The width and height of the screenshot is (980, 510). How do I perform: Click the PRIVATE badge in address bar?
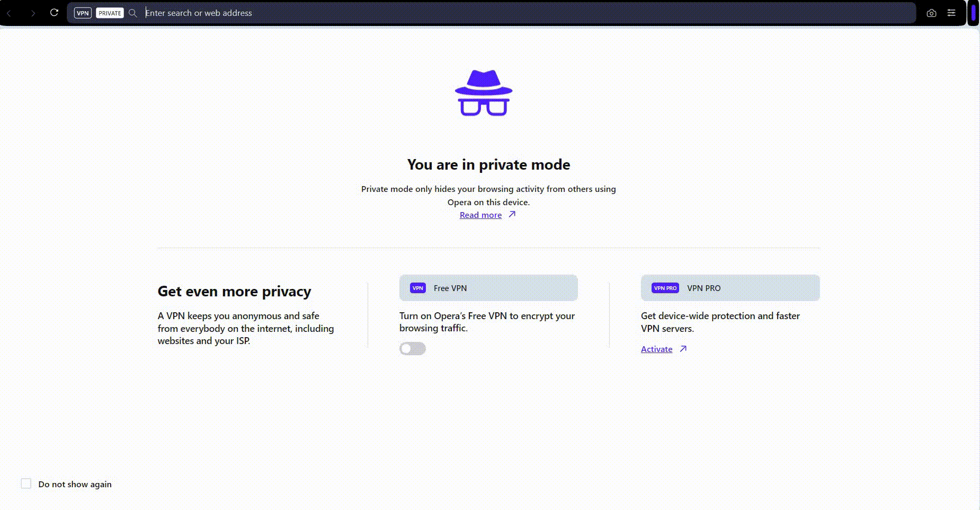[x=110, y=13]
